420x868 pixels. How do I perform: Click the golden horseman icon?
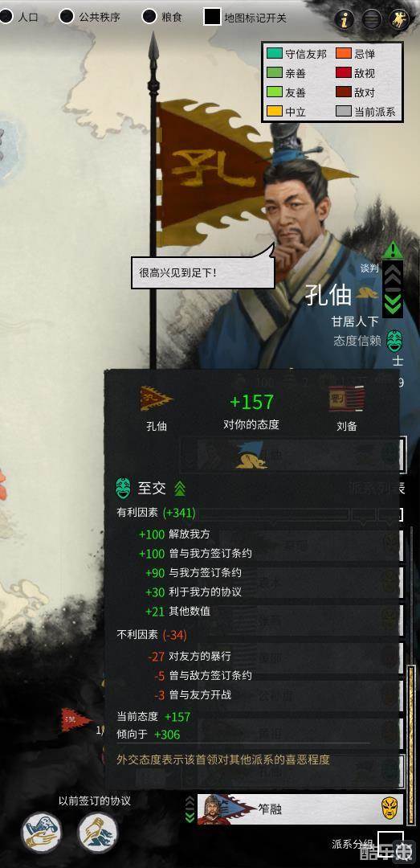click(399, 20)
